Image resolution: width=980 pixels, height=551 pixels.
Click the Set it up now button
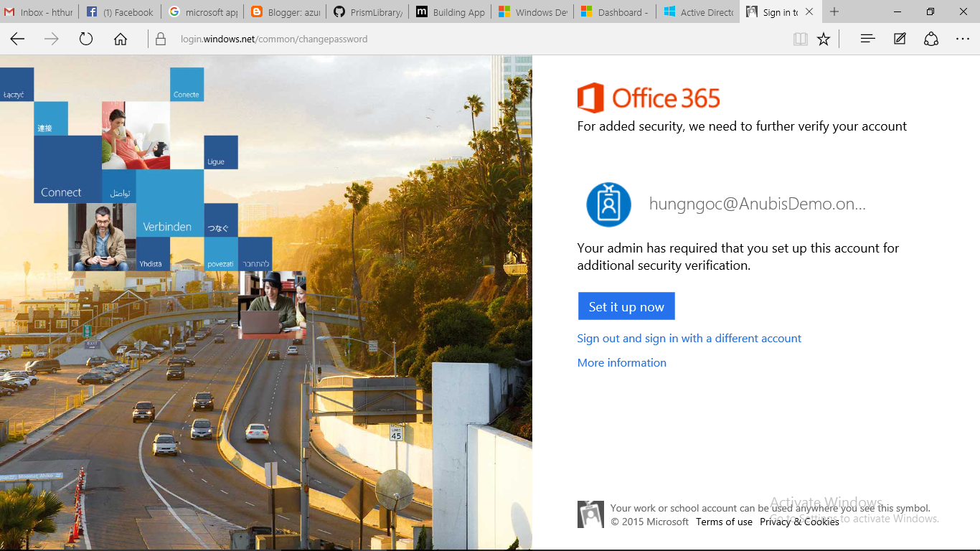pos(626,306)
